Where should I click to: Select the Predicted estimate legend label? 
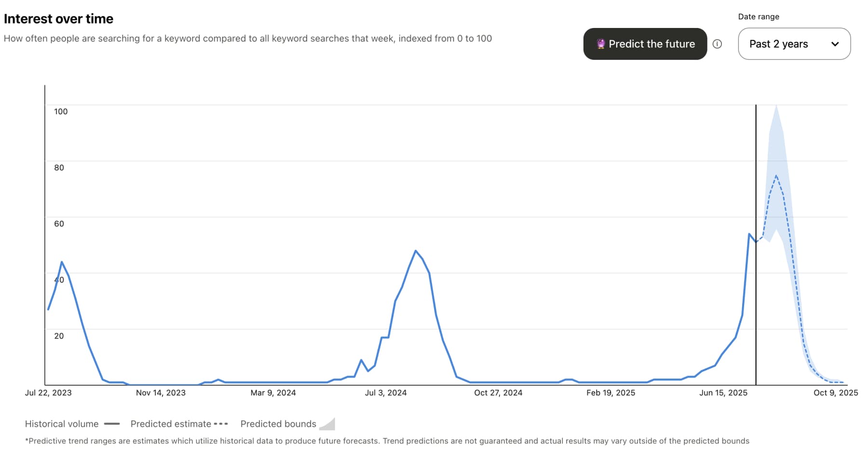171,424
